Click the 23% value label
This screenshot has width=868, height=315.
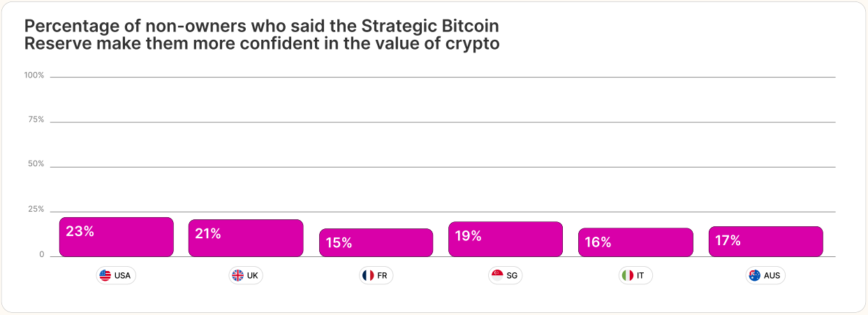[80, 231]
